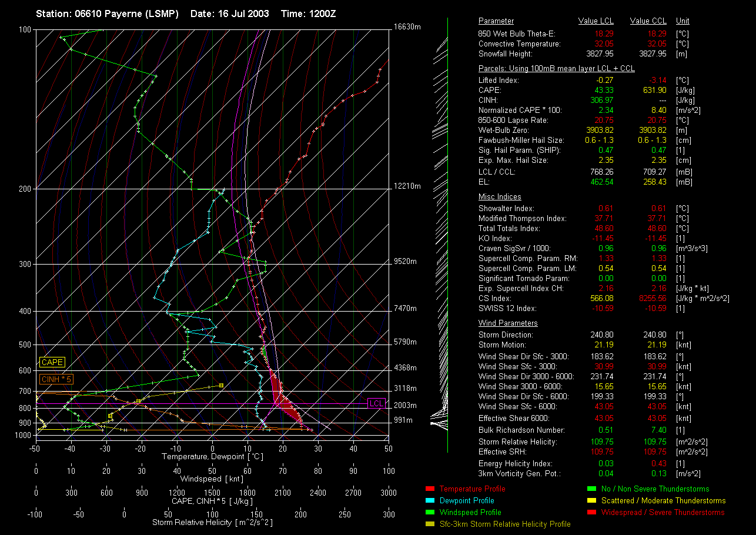
Task: Click the Unit column header
Action: click(683, 21)
